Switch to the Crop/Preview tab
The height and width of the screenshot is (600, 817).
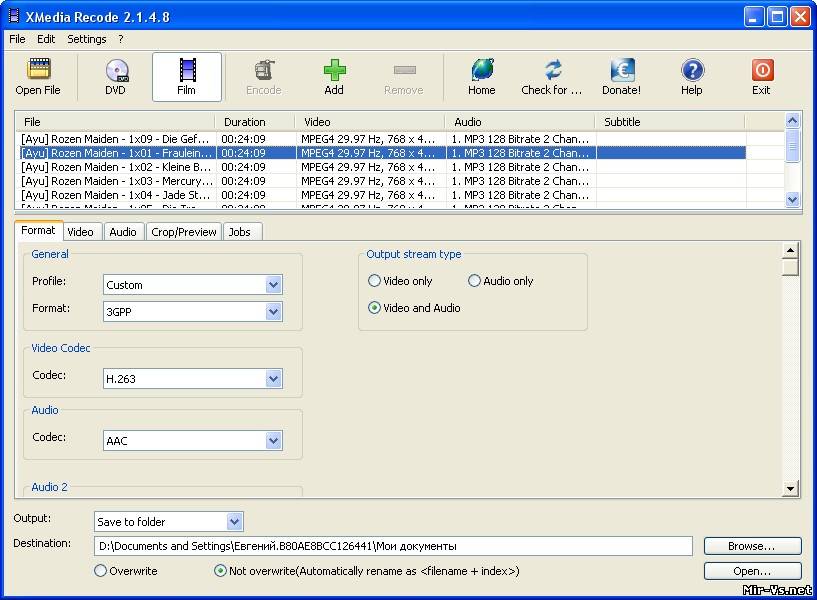183,232
